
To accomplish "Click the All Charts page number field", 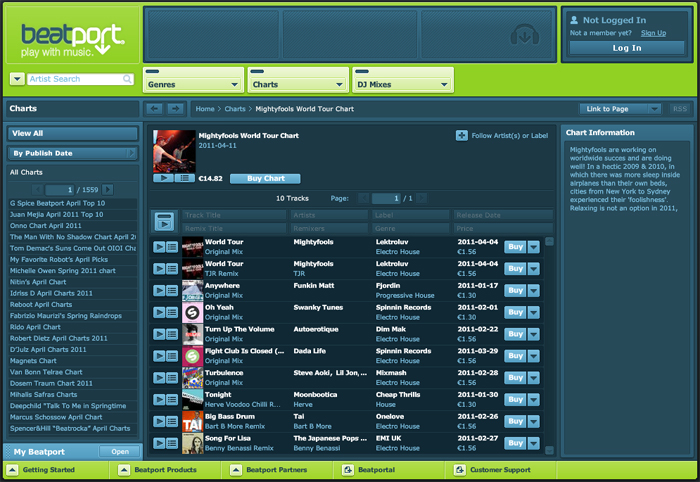I will point(60,190).
